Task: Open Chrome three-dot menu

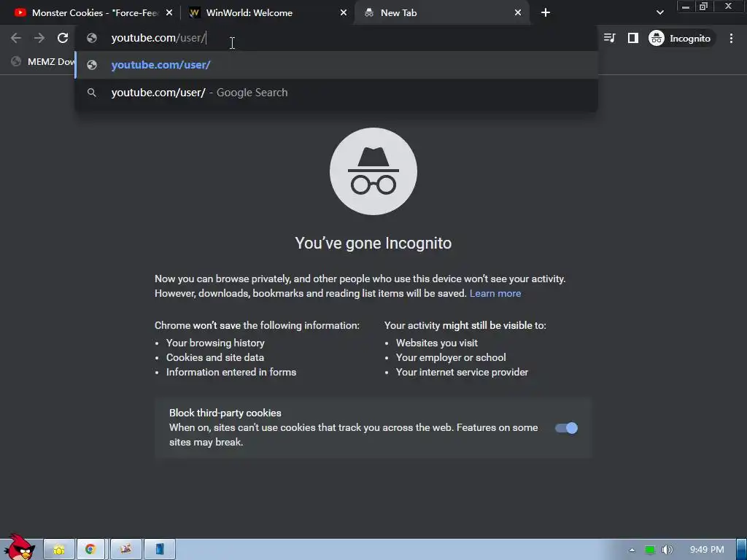Action: point(731,38)
